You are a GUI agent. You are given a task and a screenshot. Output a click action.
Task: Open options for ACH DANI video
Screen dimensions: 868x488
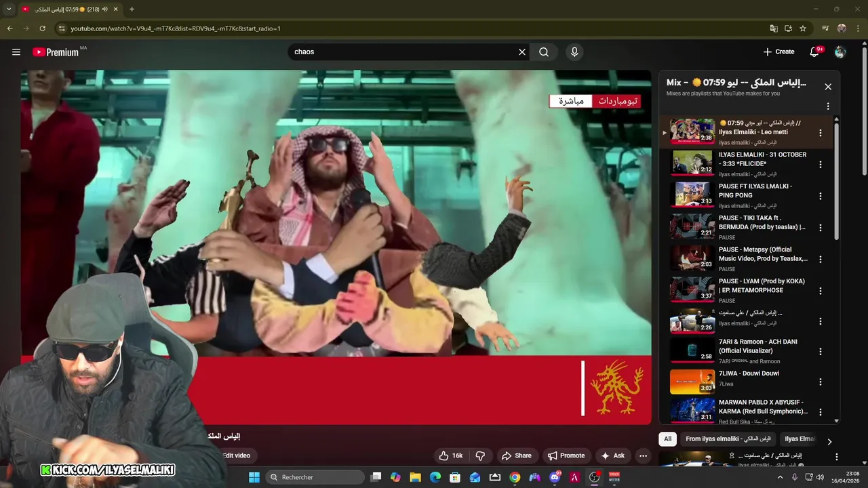(x=820, y=352)
